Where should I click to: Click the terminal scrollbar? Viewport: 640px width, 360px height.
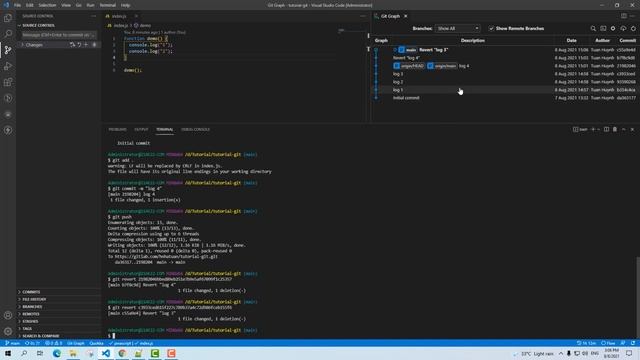pos(637,298)
